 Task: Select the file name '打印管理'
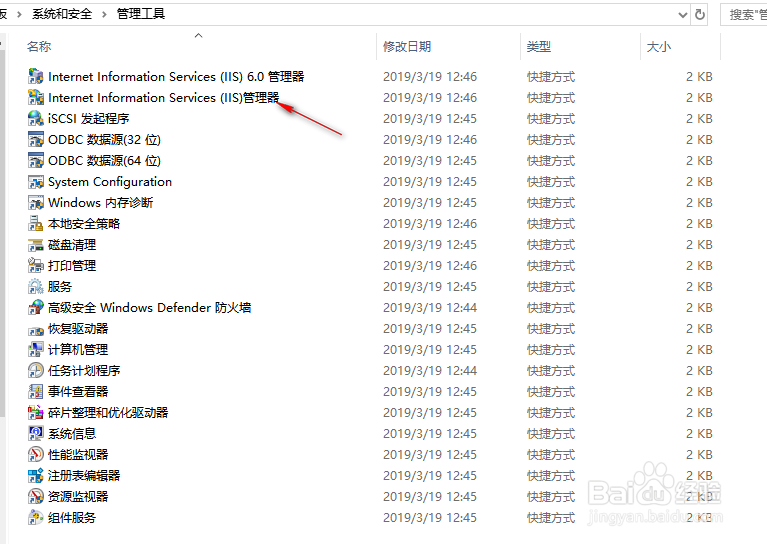click(72, 266)
